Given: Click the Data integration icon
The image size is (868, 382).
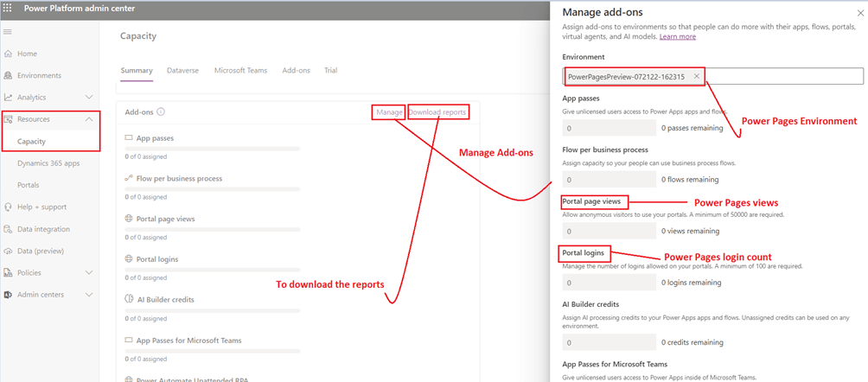Looking at the screenshot, I should (x=8, y=229).
